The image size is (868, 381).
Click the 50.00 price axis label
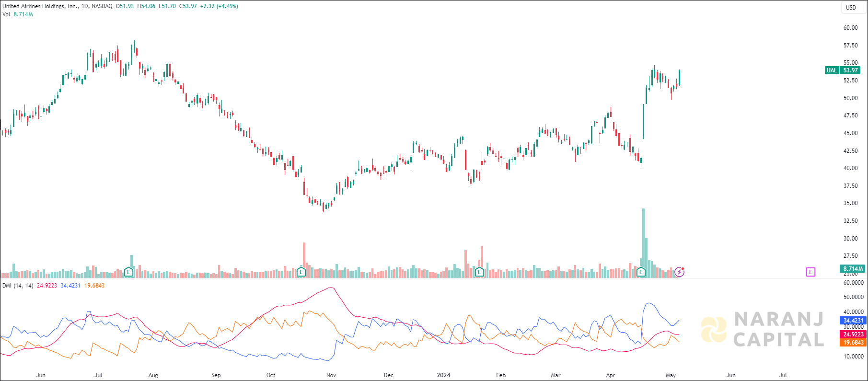point(851,98)
